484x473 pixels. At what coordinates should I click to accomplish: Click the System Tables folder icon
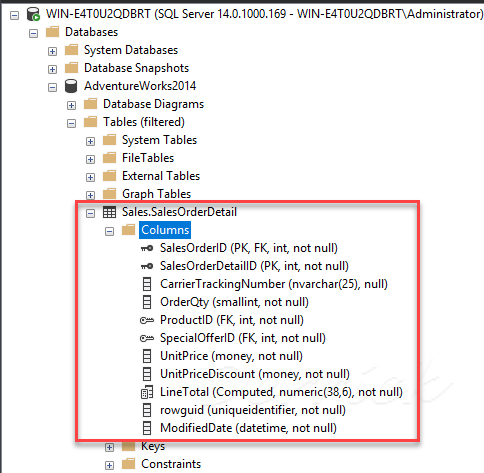109,140
